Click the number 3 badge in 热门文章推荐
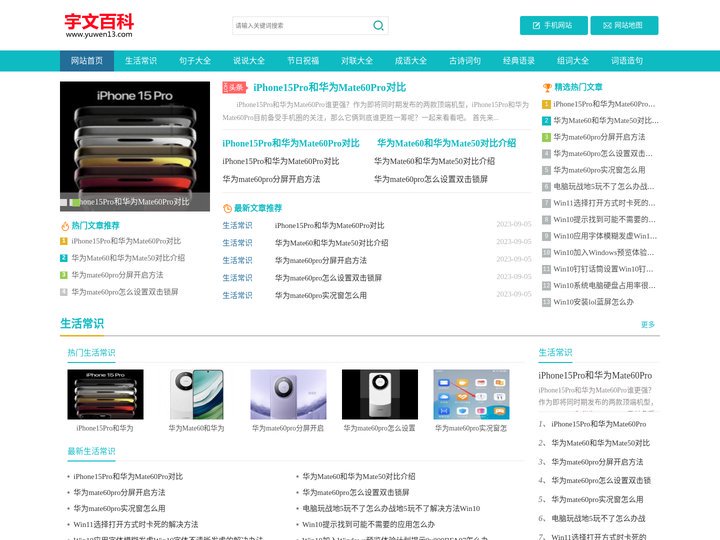This screenshot has width=720, height=540. [64, 275]
